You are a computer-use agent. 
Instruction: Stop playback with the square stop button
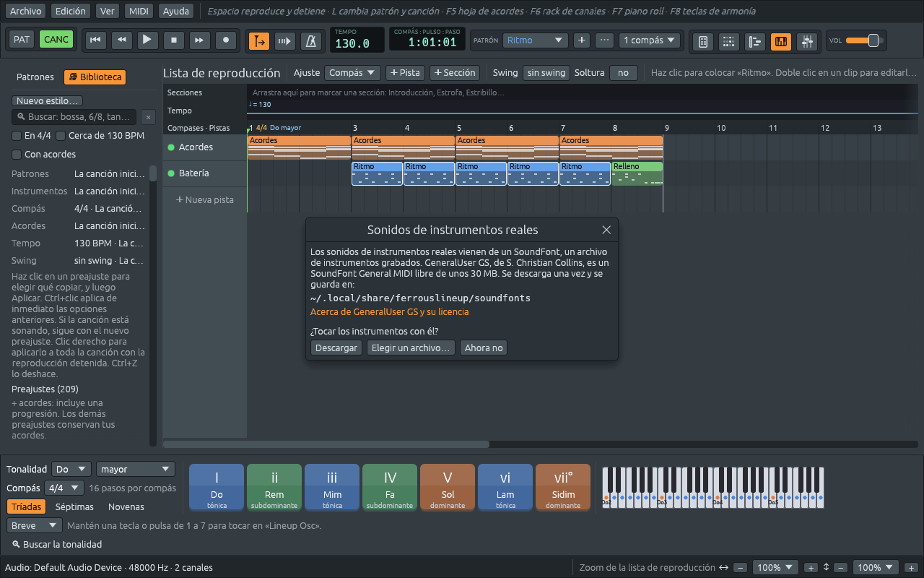tap(173, 40)
